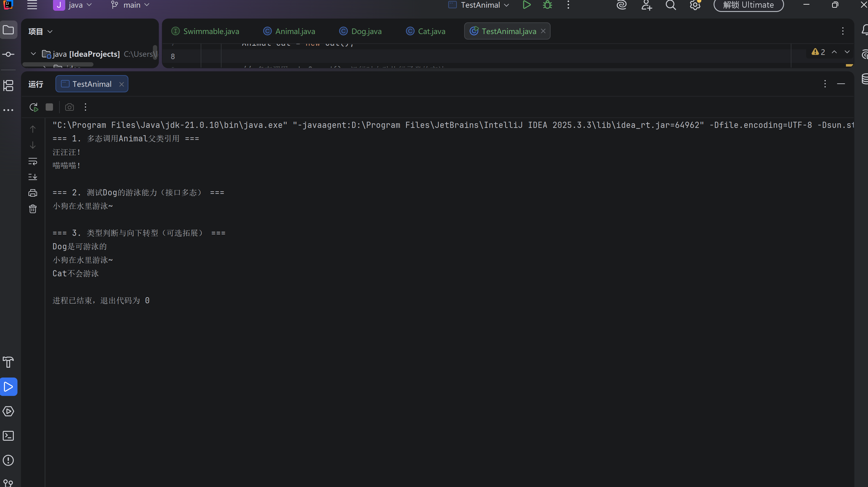Open the TestAnimal run configuration dropdown

[x=479, y=5]
